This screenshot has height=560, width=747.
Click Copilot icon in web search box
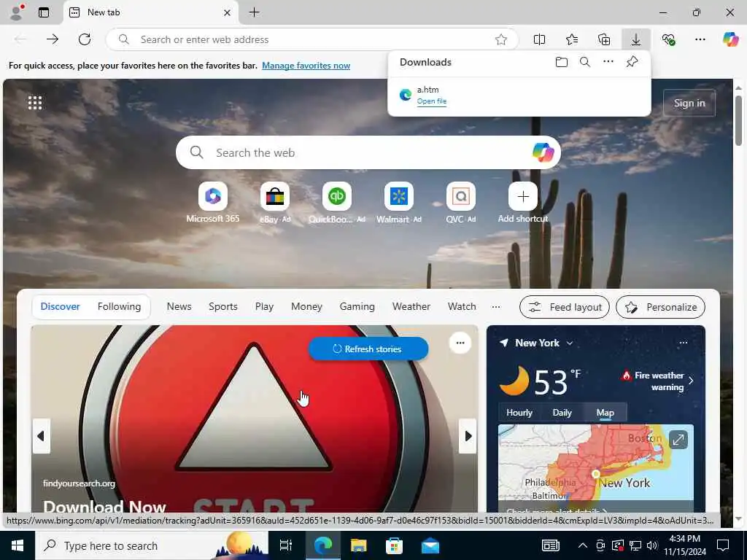pos(543,152)
